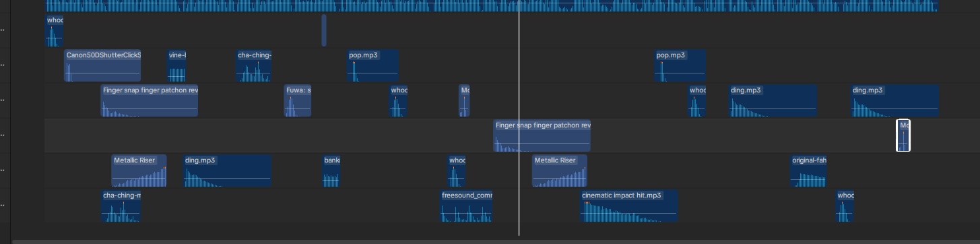Select the whoo clip between Fuwa and Mo clips
This screenshot has width=980, height=244.
tap(399, 100)
